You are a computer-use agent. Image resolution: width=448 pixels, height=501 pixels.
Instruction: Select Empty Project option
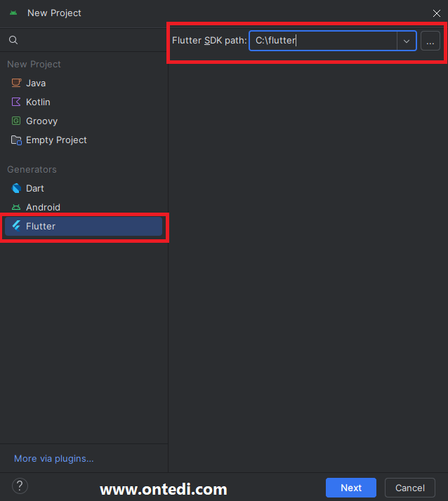pyautogui.click(x=83, y=140)
